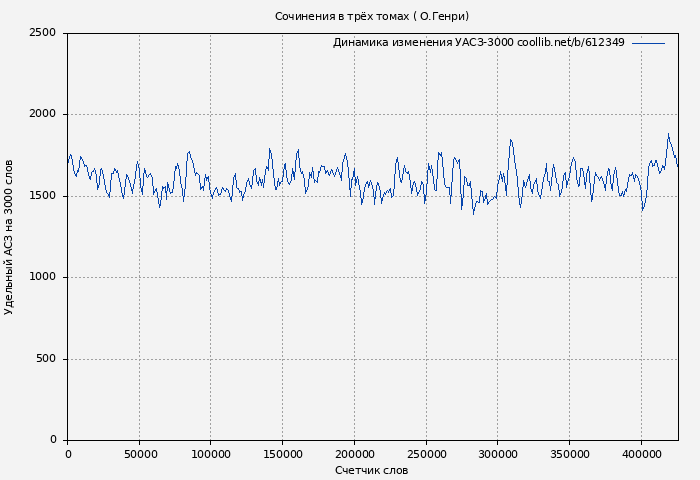The width and height of the screenshot is (700, 480).
Task: Click the x-axis tick label 350000
Action: (570, 455)
